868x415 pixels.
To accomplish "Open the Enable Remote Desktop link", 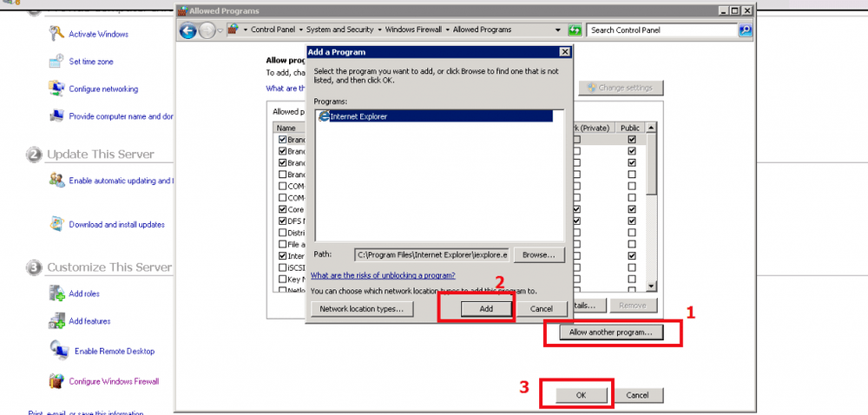I will pos(115,351).
